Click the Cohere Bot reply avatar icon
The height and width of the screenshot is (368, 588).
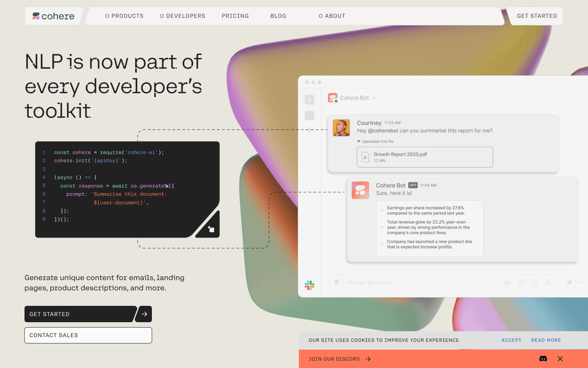pos(360,190)
